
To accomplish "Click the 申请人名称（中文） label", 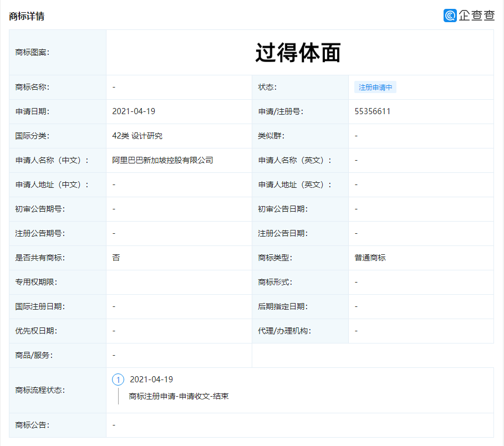I will [52, 160].
